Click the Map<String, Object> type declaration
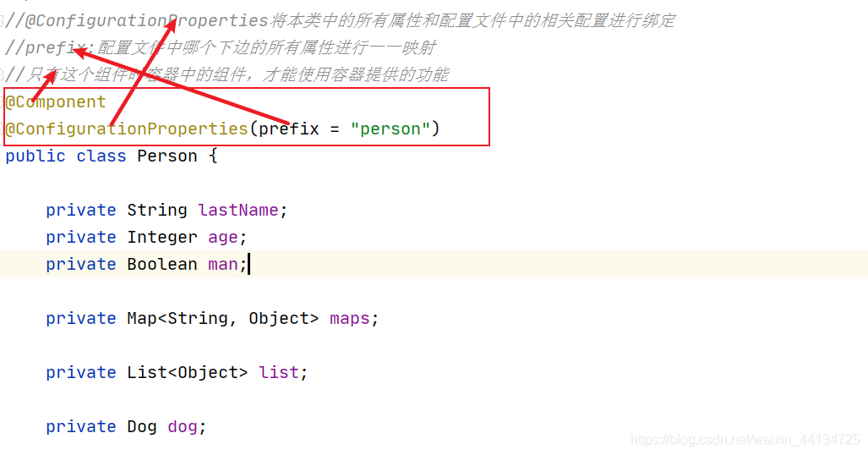The width and height of the screenshot is (868, 455). [x=223, y=319]
